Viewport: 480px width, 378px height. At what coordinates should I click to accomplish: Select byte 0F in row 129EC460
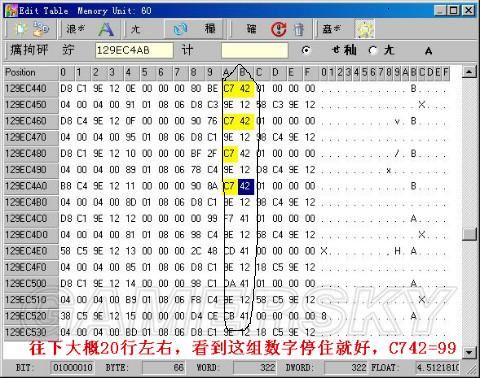[x=131, y=121]
